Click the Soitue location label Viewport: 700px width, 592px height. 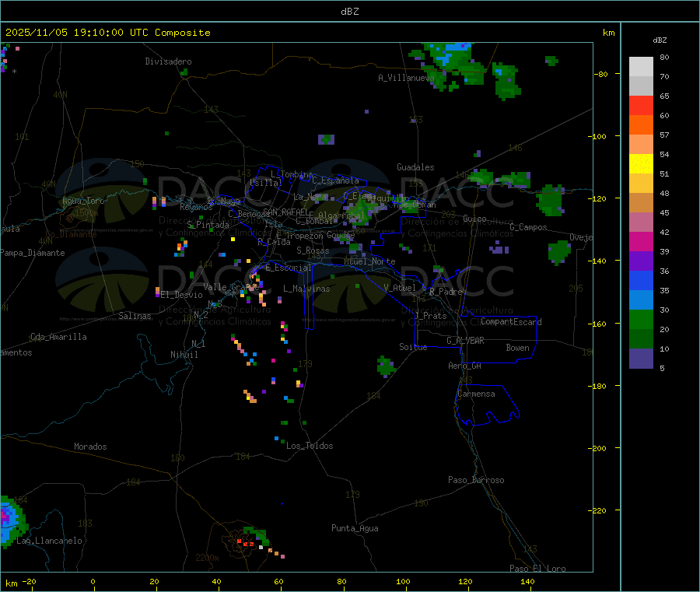[x=413, y=347]
